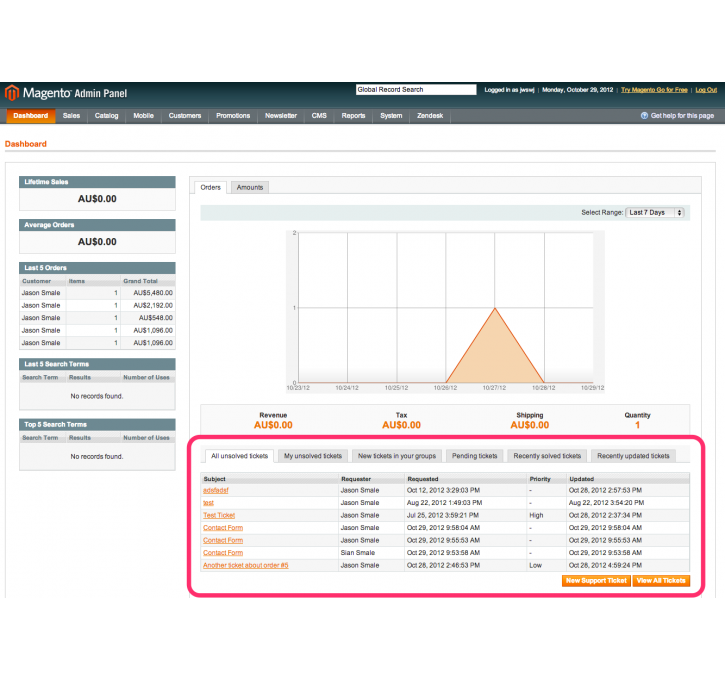Open the 'Try Magento Go for Free' link
This screenshot has width=725, height=680.
[654, 90]
